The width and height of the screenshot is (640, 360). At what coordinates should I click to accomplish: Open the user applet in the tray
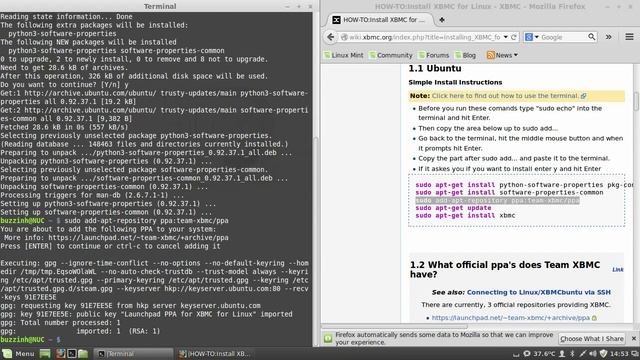(x=562, y=353)
